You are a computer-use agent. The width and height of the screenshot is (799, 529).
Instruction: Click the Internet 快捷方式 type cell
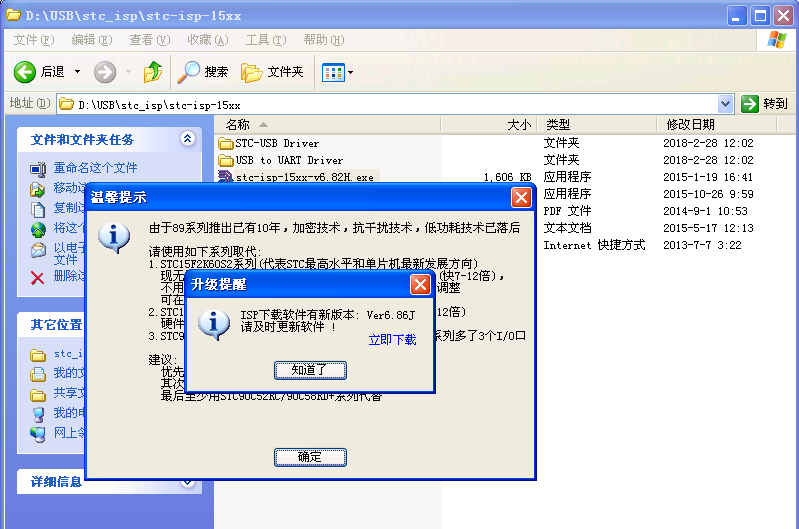point(594,245)
